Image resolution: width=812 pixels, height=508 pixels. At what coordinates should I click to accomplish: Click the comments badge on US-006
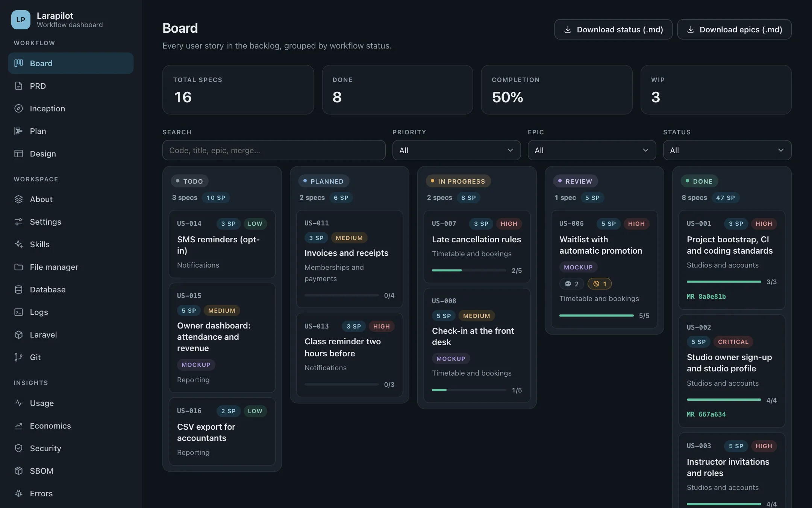[x=571, y=284]
